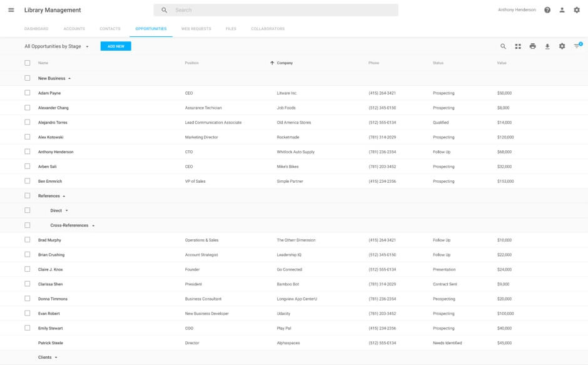Print the opportunities list
This screenshot has height=365, width=588.
tap(532, 46)
